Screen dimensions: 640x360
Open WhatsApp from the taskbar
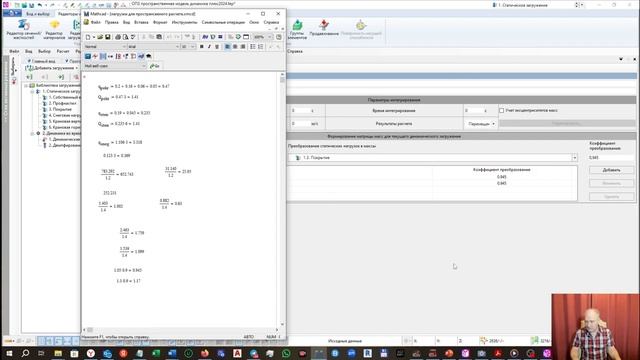(286, 353)
